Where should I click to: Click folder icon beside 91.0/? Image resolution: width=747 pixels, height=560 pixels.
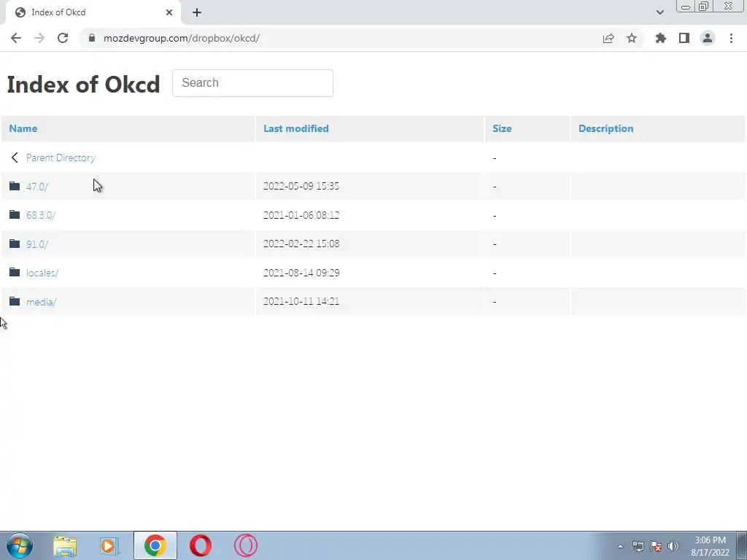point(15,244)
